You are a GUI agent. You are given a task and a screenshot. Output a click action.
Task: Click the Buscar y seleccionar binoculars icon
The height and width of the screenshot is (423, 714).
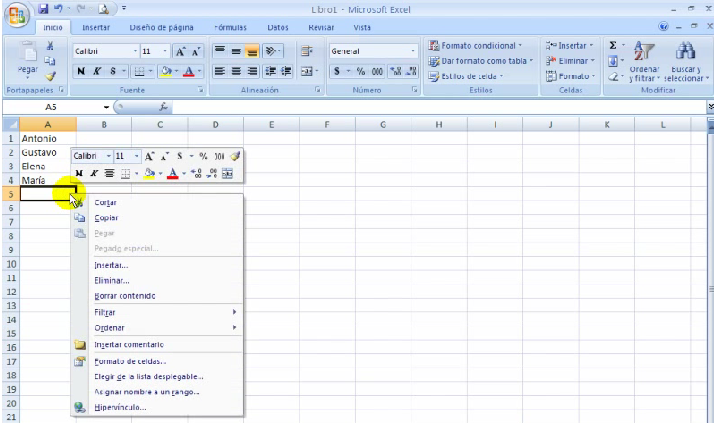click(685, 52)
